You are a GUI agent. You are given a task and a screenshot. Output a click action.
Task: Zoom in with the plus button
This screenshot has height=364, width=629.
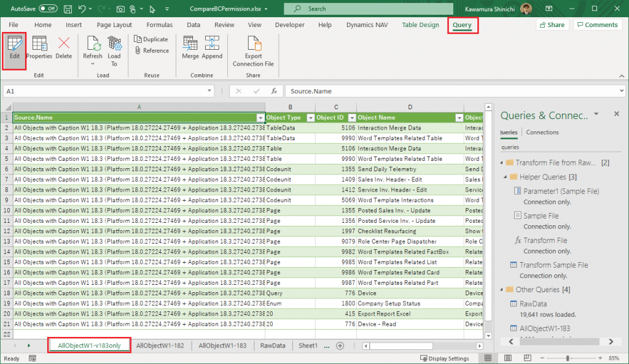(600, 358)
